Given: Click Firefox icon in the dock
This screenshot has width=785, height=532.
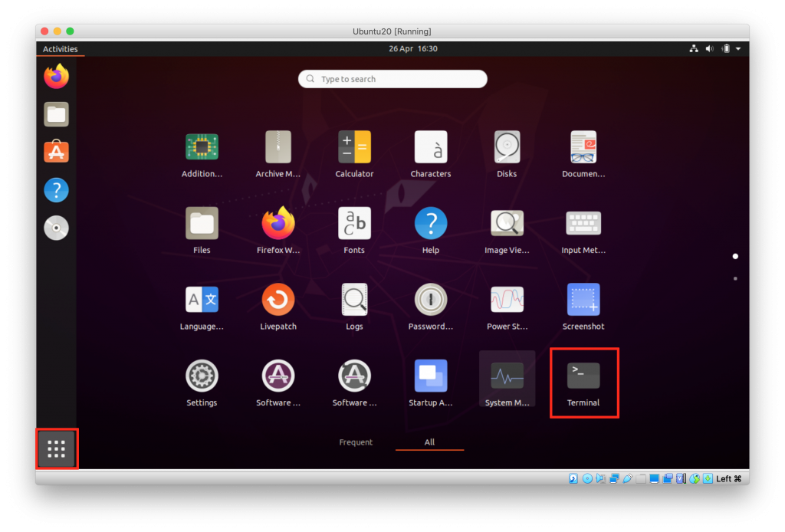Looking at the screenshot, I should (56, 77).
